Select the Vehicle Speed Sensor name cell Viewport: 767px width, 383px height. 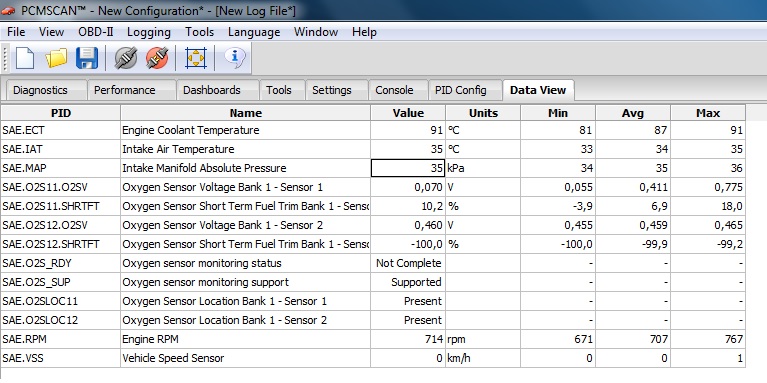click(x=246, y=358)
